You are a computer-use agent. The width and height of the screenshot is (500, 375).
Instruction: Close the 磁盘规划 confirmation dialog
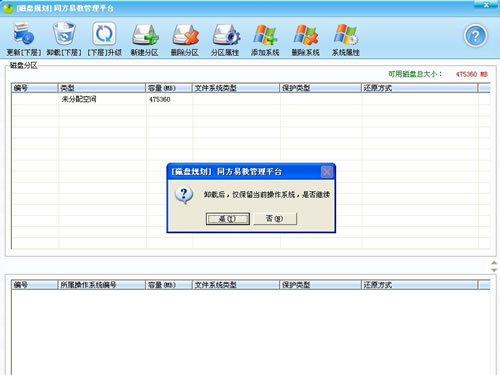pyautogui.click(x=327, y=172)
